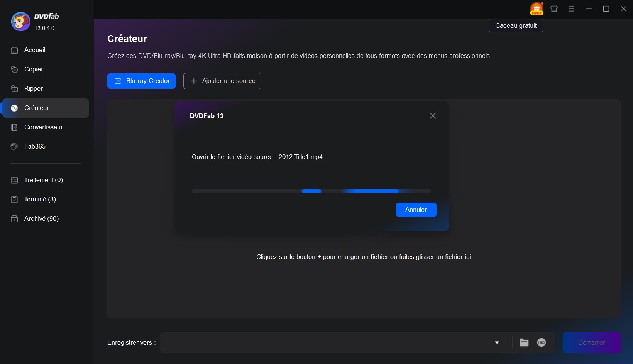Select ISO output icon
This screenshot has width=633, height=364.
click(x=542, y=343)
